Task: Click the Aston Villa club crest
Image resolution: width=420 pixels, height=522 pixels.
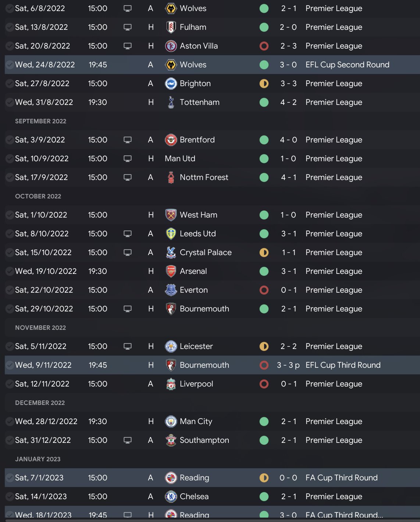Action: coord(171,46)
